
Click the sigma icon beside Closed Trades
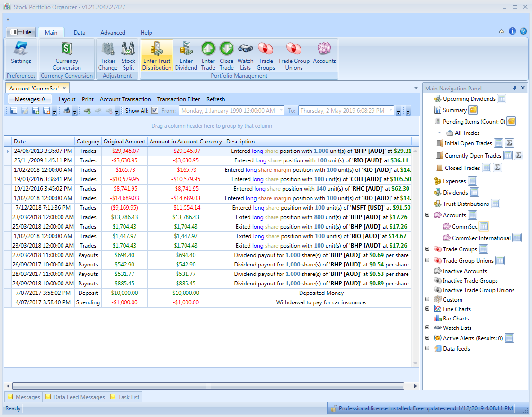click(497, 168)
